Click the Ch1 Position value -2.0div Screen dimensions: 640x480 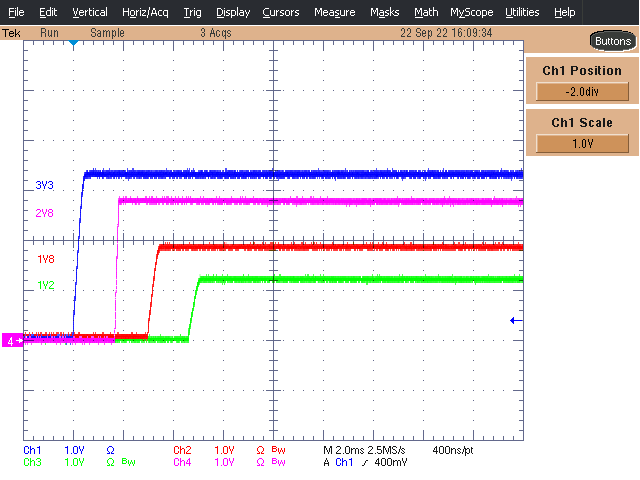582,91
